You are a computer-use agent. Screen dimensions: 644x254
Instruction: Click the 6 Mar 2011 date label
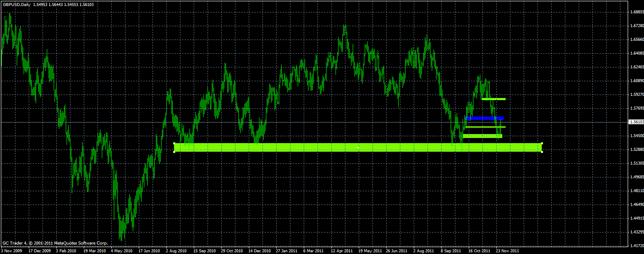click(313, 251)
